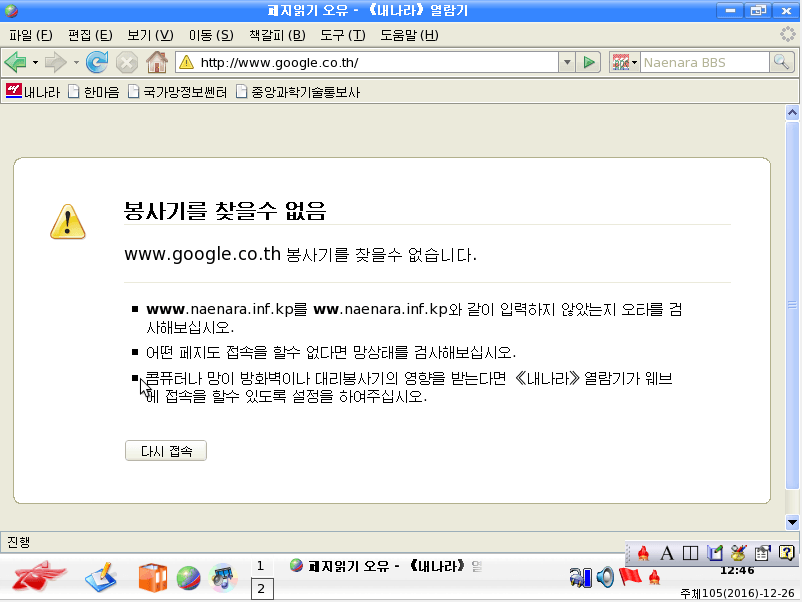Screen dimensions: 802x602
Task: Open the 도구 (T) menu
Action: 343,35
